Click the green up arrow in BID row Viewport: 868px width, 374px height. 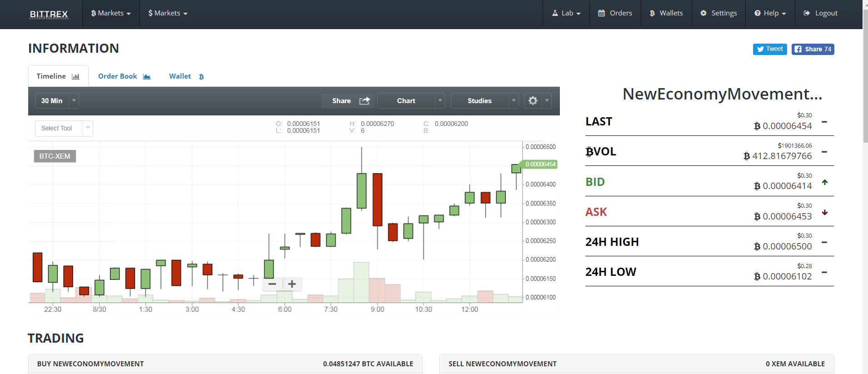pos(825,182)
